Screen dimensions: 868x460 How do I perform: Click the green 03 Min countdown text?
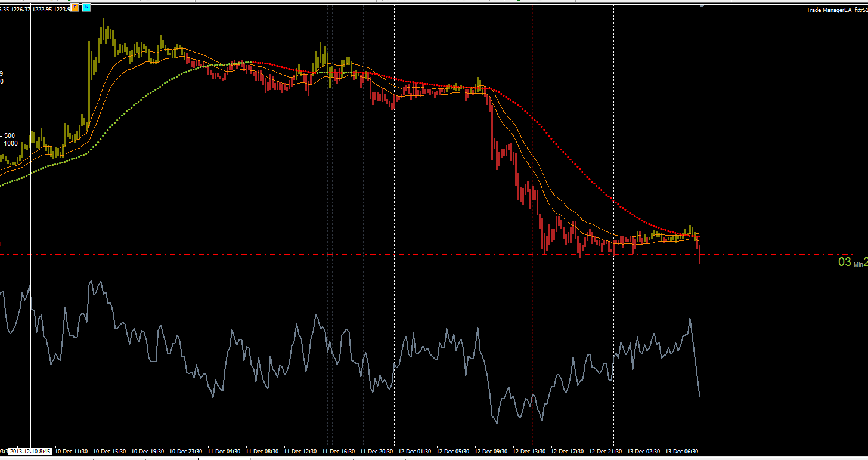pos(852,262)
